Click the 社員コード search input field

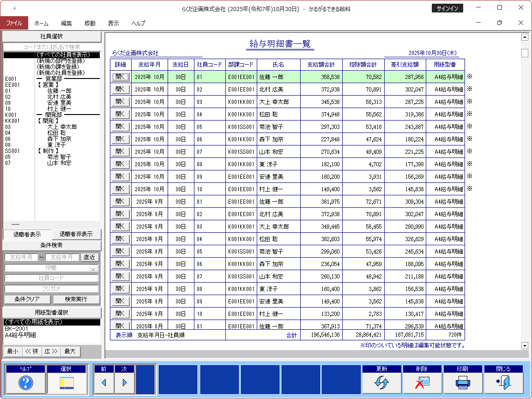tap(52, 278)
